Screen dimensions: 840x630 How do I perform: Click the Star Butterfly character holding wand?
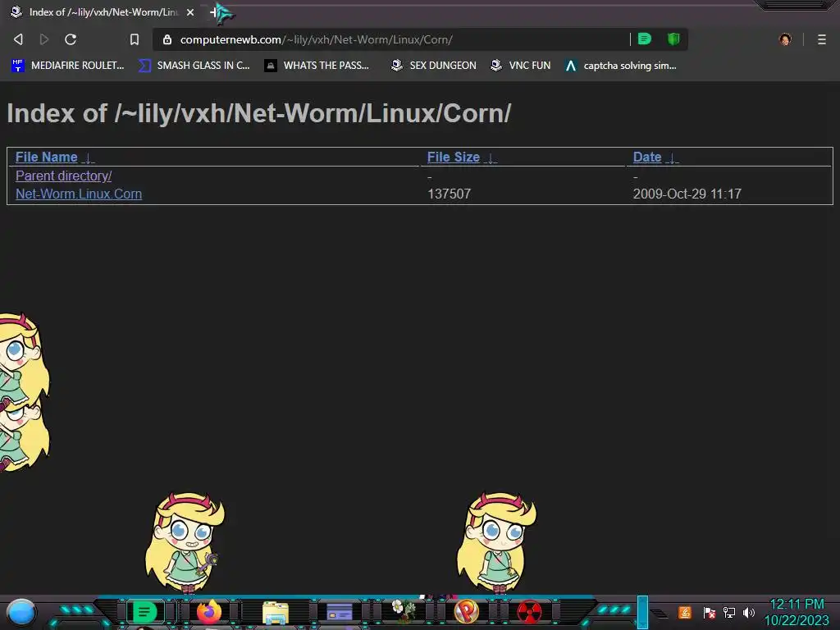[x=185, y=543]
